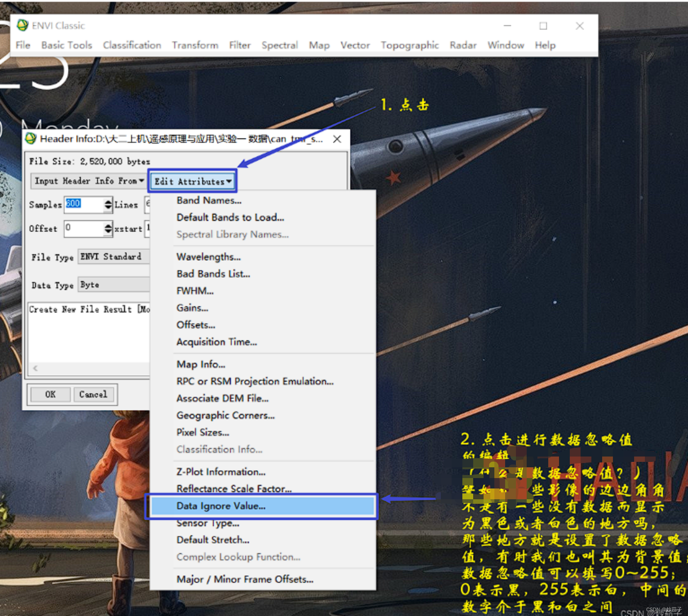The width and height of the screenshot is (688, 616).
Task: Open the Spectral menu
Action: click(x=280, y=45)
